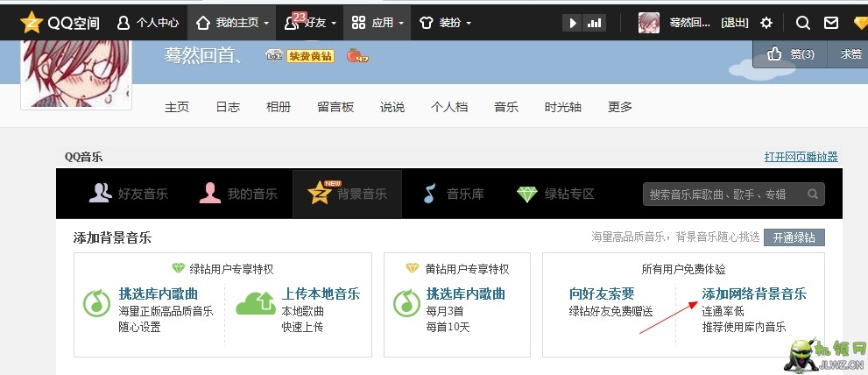Switch to 背景音乐 tab
868x375 pixels.
(347, 194)
